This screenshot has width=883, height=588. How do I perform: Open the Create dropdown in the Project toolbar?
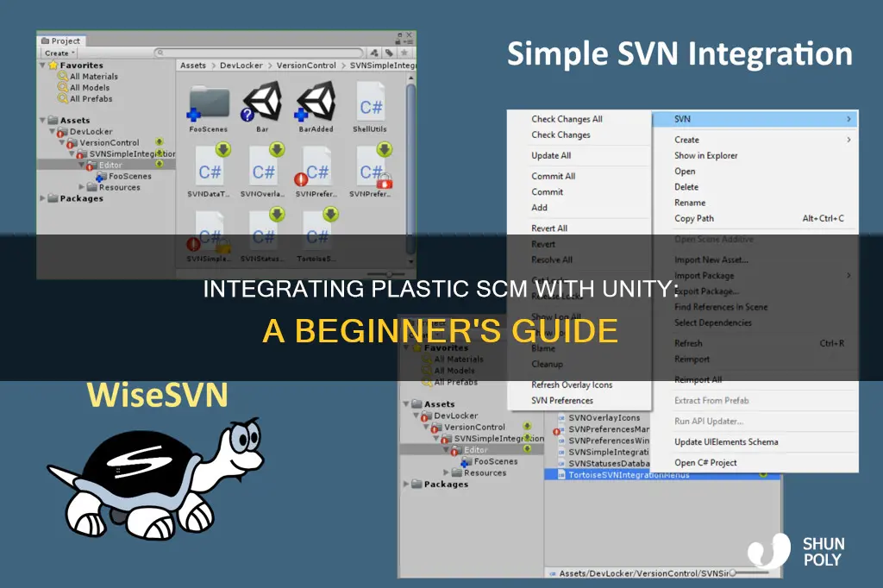pyautogui.click(x=59, y=53)
